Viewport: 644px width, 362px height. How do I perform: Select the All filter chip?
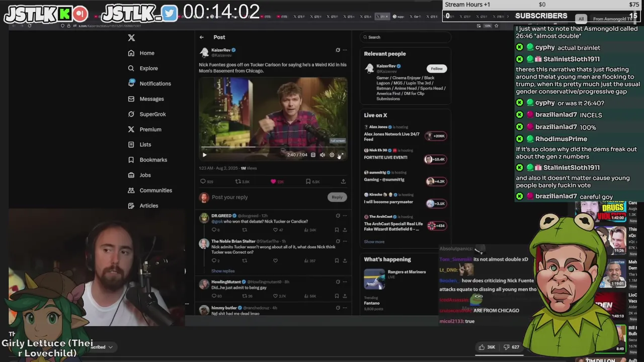pyautogui.click(x=581, y=19)
